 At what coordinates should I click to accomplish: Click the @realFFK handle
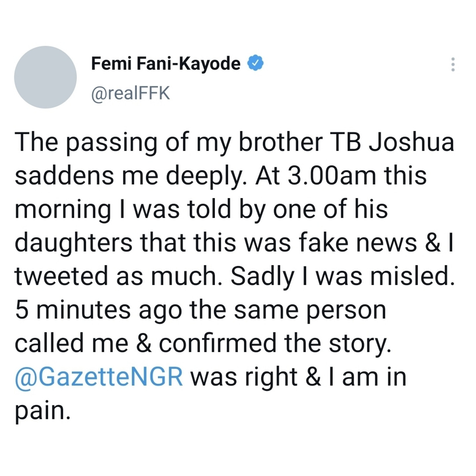(130, 93)
